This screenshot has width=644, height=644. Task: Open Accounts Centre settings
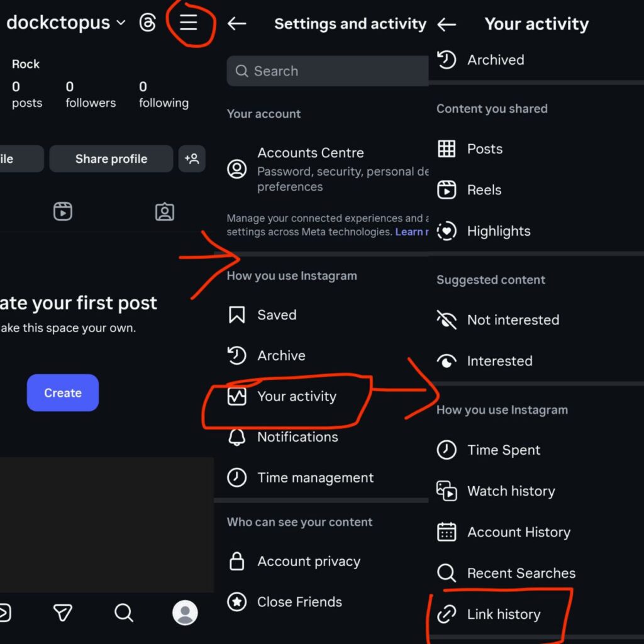coord(311,153)
